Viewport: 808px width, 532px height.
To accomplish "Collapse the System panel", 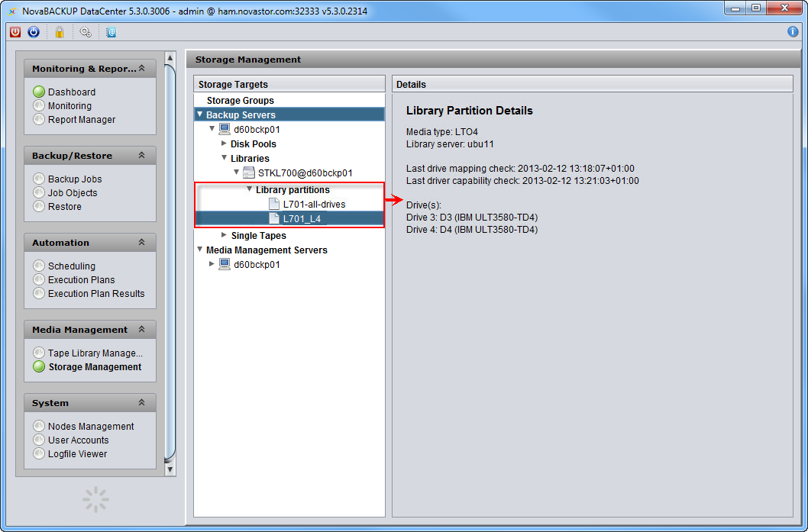I will click(x=142, y=402).
